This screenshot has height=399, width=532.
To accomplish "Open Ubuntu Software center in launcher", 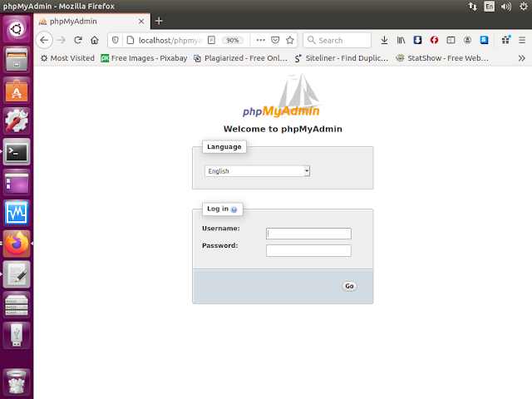I will (17, 91).
